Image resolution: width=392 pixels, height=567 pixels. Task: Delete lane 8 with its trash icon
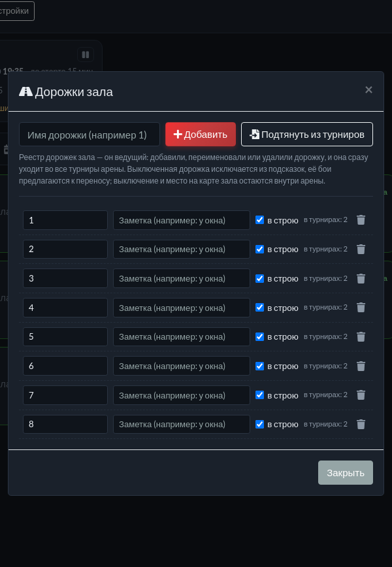pyautogui.click(x=361, y=424)
